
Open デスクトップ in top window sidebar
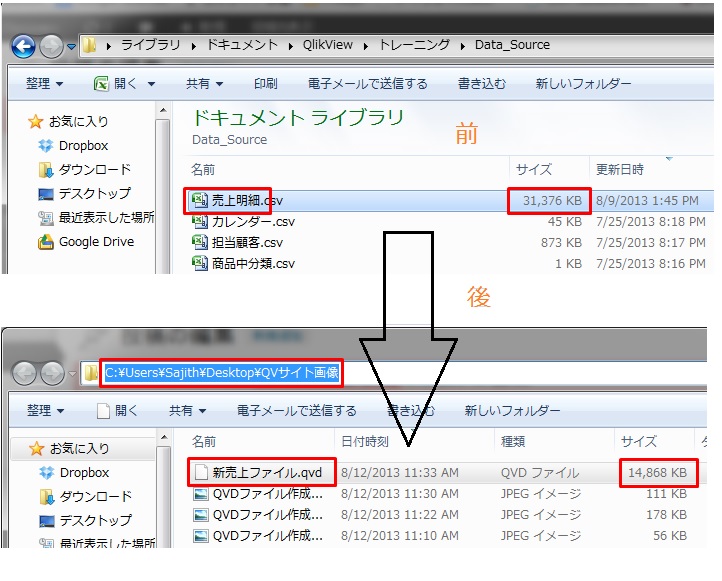[84, 194]
